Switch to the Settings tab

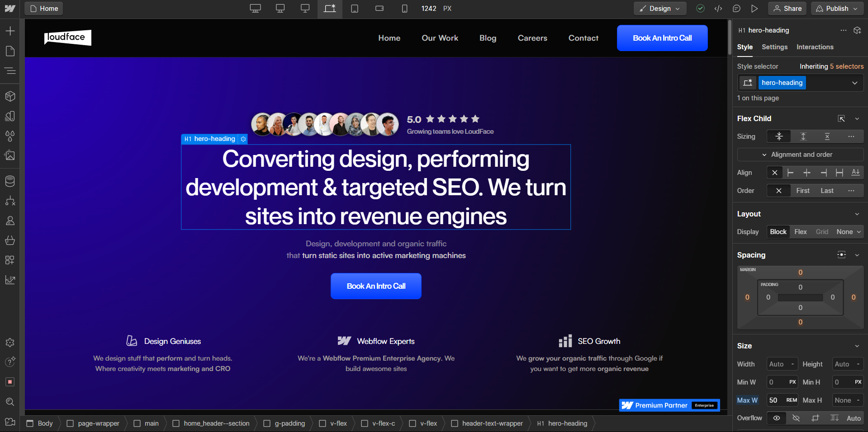(x=774, y=47)
